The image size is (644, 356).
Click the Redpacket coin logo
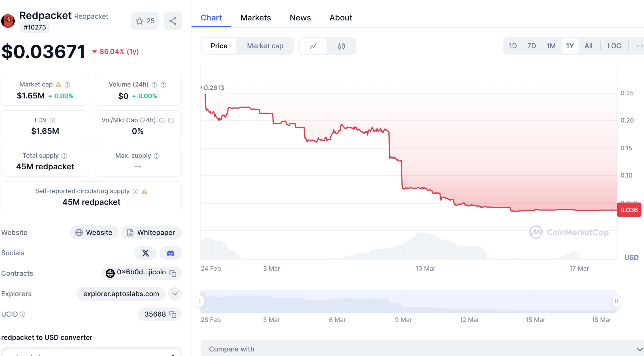click(x=8, y=21)
